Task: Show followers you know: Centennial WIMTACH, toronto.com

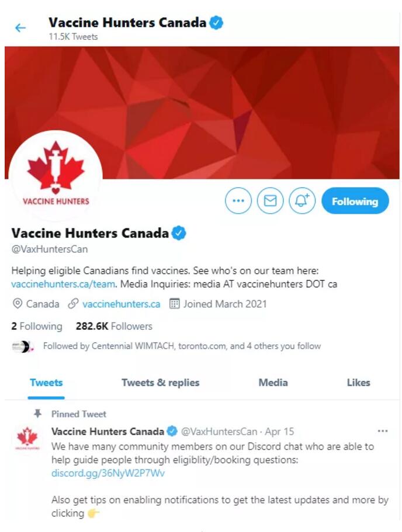Action: [182, 346]
